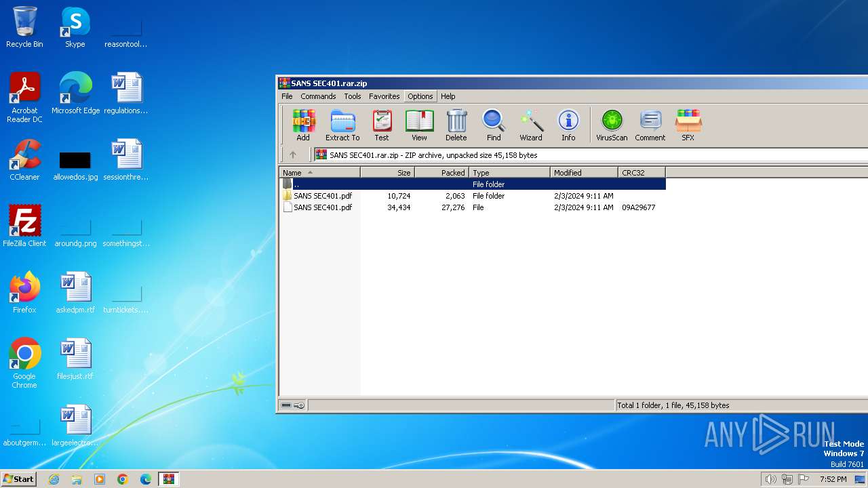Open the Tools menu
The image size is (868, 488).
(353, 96)
